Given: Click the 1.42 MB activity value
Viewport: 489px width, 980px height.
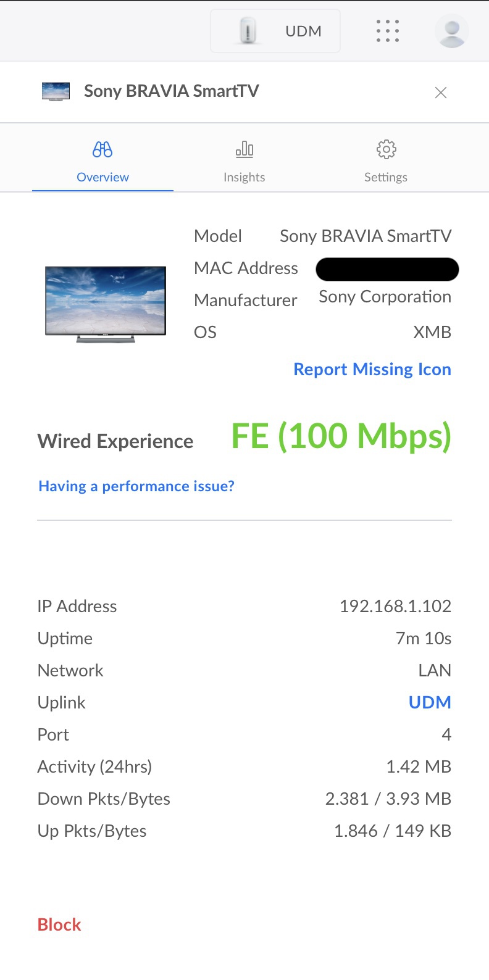Looking at the screenshot, I should tap(419, 766).
